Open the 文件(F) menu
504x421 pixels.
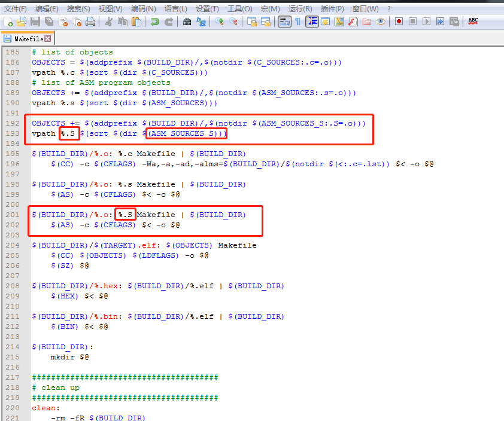click(16, 8)
